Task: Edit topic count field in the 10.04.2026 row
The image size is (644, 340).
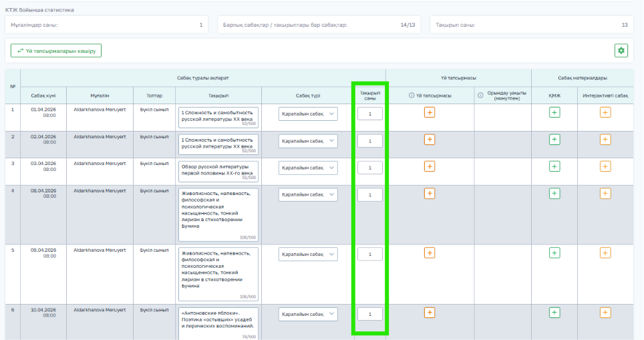Action: point(370,314)
